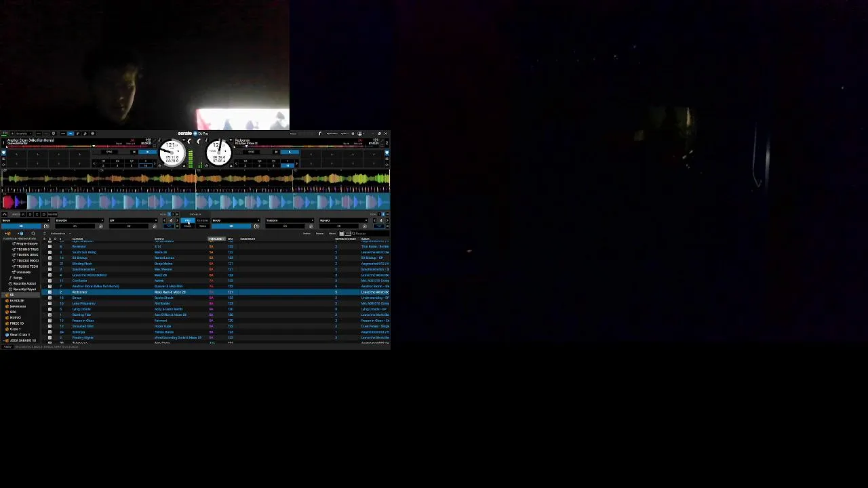Sort by the BPM column header

[231, 239]
